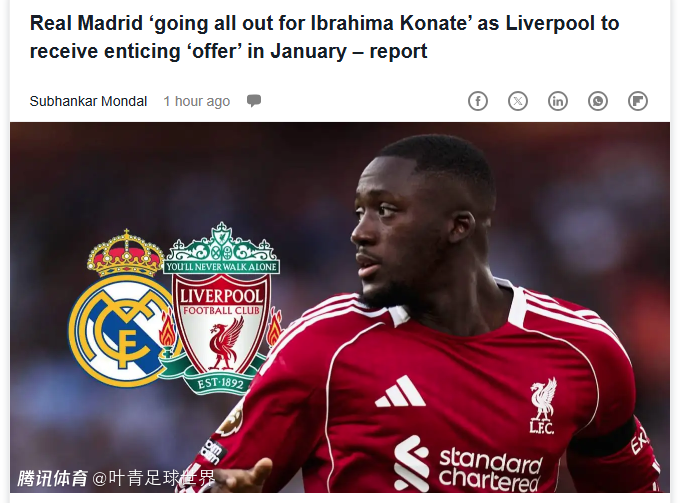Click the 'EST·1892' ribbon on crest
Viewport: 681px width, 503px height.
click(x=221, y=384)
